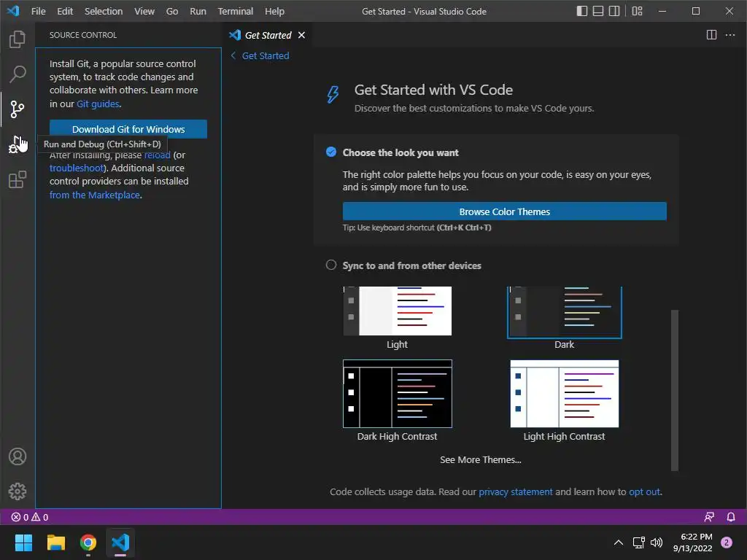Screen dimensions: 747x560
Task: Toggle the 'Choose the look you want' step
Action: tap(331, 152)
